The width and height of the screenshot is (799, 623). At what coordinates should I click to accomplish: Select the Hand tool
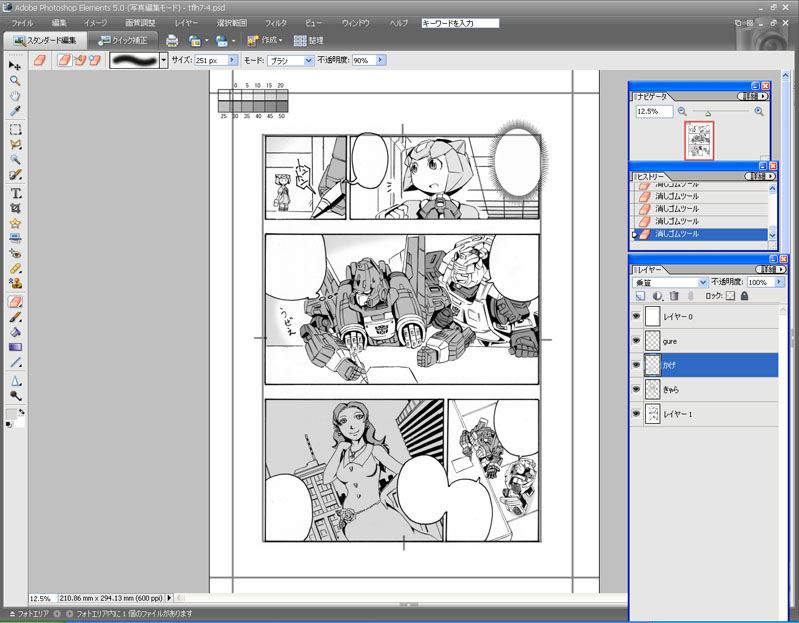[x=15, y=96]
